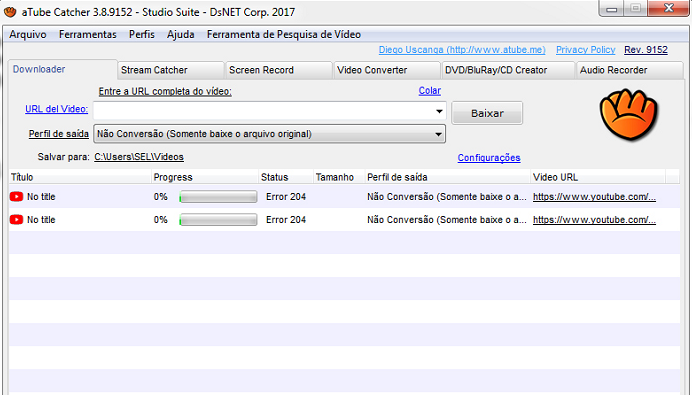
Task: Open the save path C:\Users\SEL\Videos
Action: tap(139, 157)
